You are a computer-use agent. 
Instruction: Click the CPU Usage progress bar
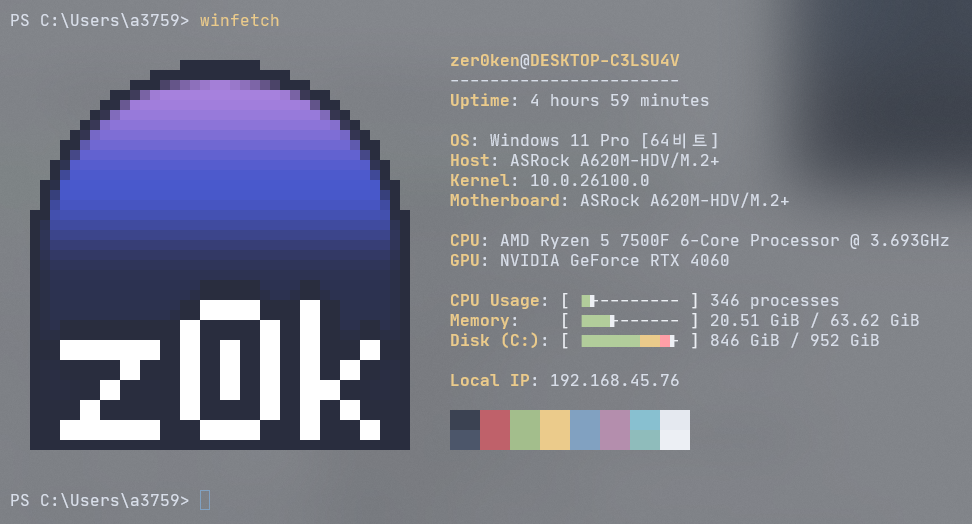[x=630, y=301]
